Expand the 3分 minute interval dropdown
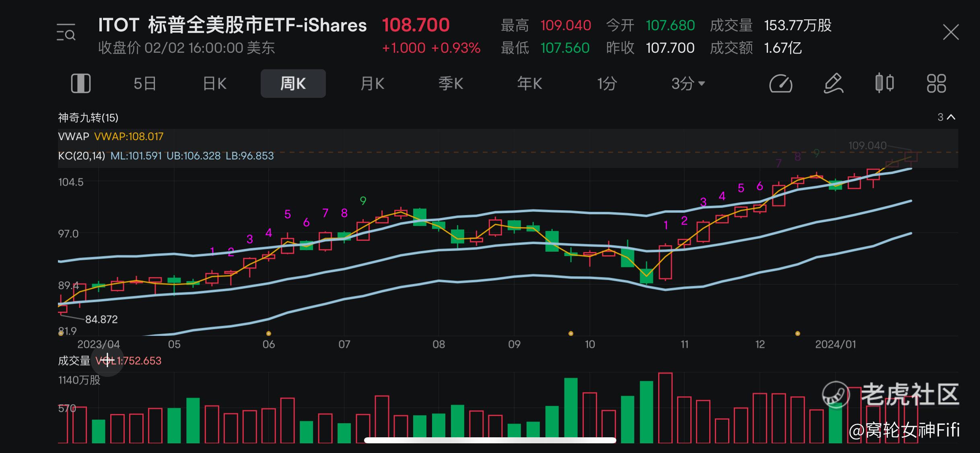Viewport: 980px width, 453px height. point(688,84)
